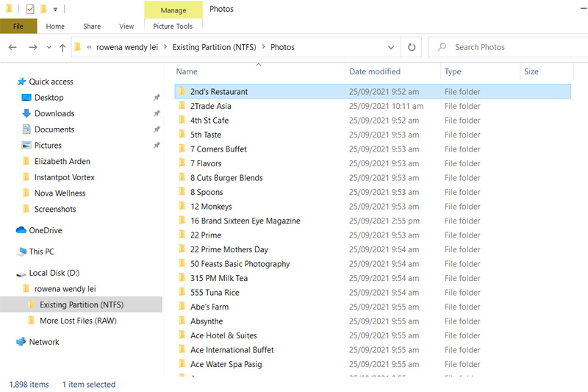Show hidden breadcrumb path chevrons
Screen dimensions: 588x392
coord(89,47)
